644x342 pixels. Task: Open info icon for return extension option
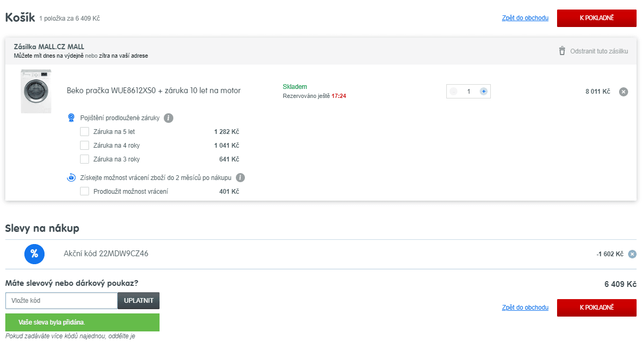(x=241, y=178)
